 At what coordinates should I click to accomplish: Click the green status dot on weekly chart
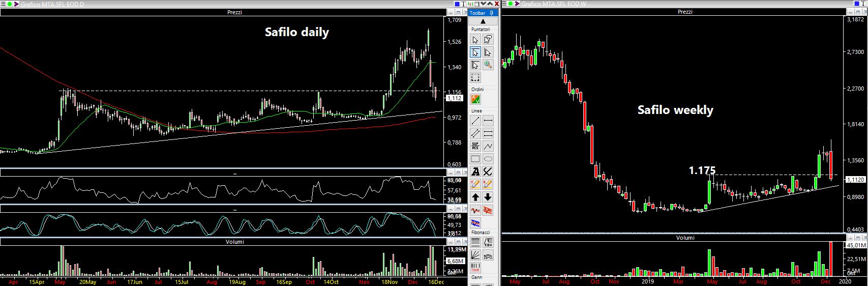[511, 4]
